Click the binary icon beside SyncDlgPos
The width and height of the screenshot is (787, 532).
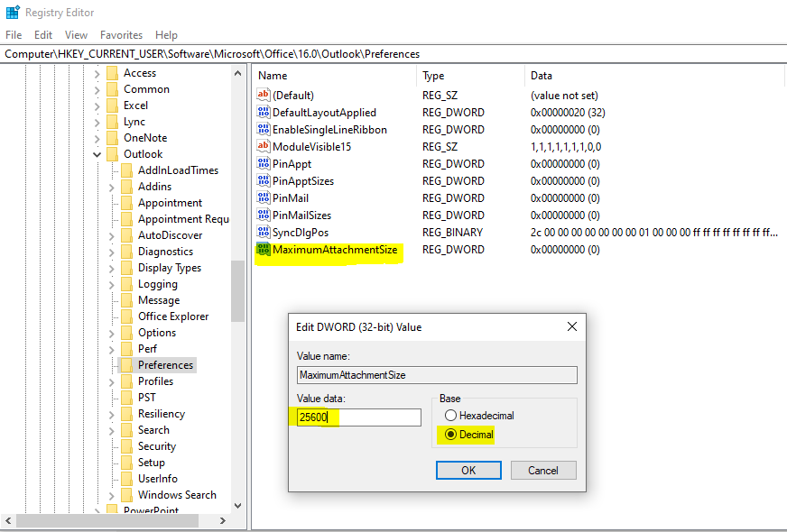pyautogui.click(x=264, y=233)
